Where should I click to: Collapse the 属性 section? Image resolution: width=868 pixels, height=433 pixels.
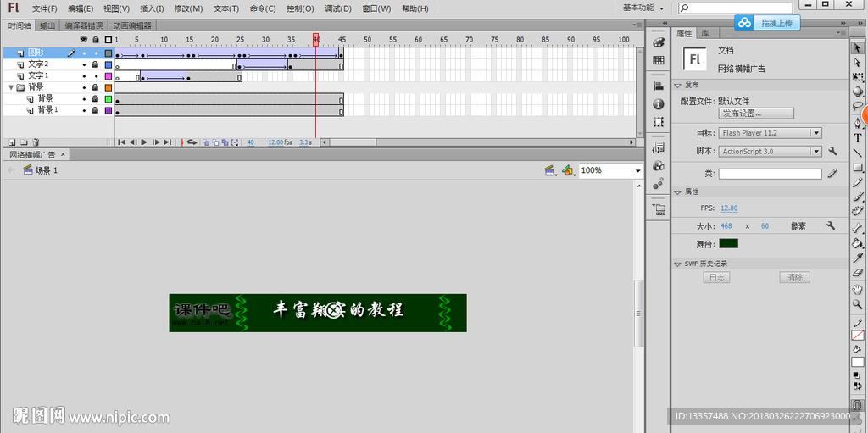(678, 192)
